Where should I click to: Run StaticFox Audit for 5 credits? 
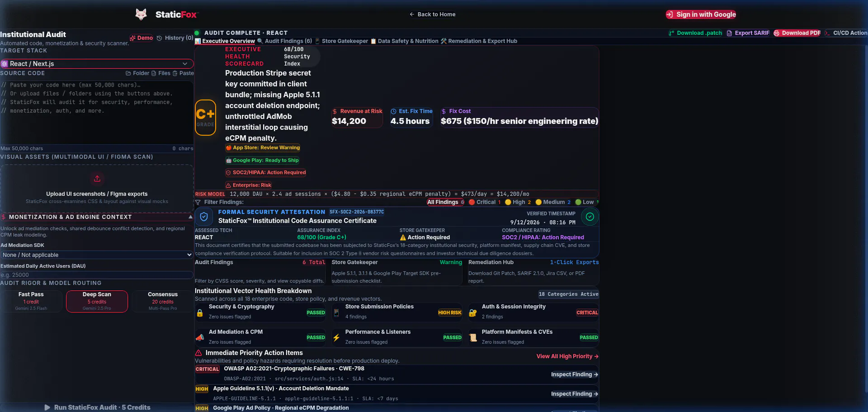tap(97, 407)
